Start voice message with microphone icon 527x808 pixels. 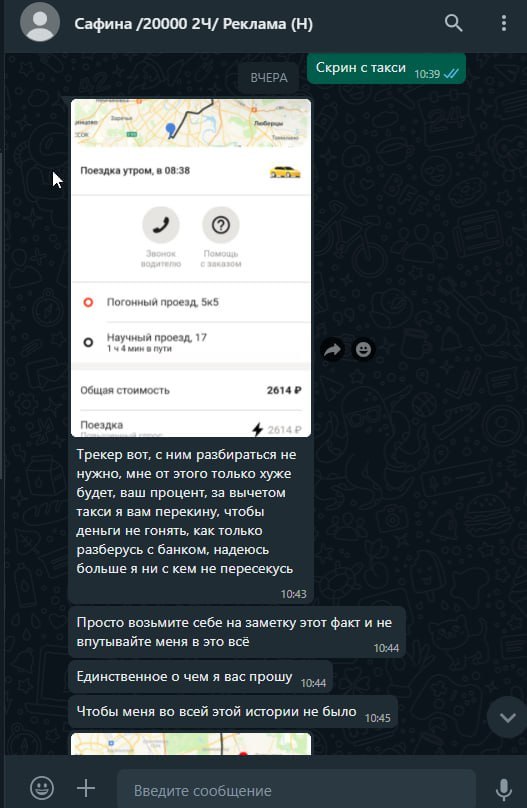click(x=503, y=789)
